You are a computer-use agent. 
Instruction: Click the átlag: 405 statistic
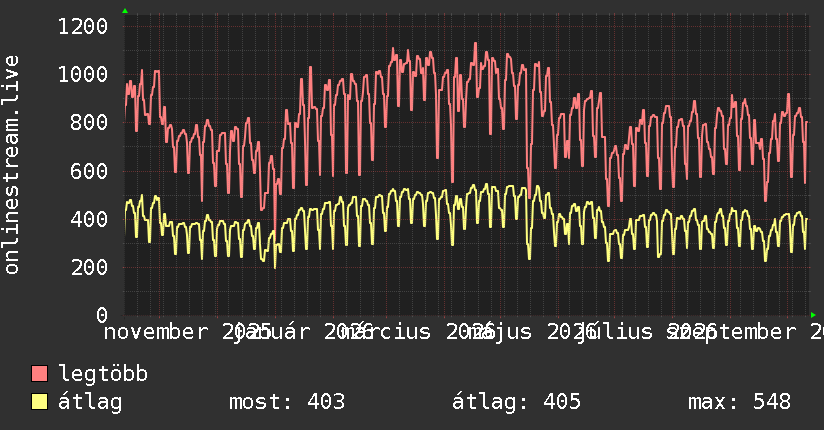(x=516, y=403)
